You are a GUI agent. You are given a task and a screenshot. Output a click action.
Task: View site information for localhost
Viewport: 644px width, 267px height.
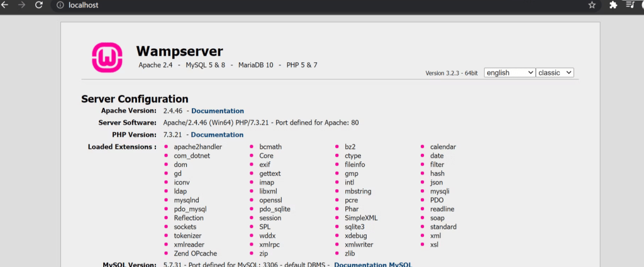pos(60,5)
